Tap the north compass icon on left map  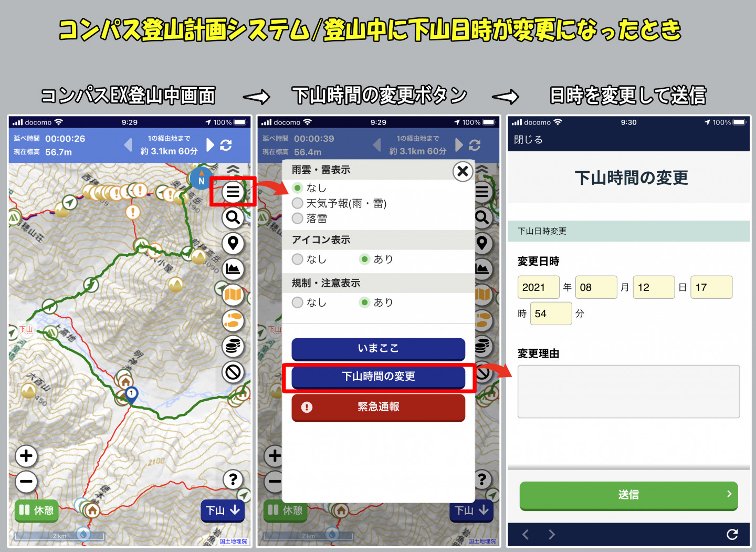[x=201, y=179]
